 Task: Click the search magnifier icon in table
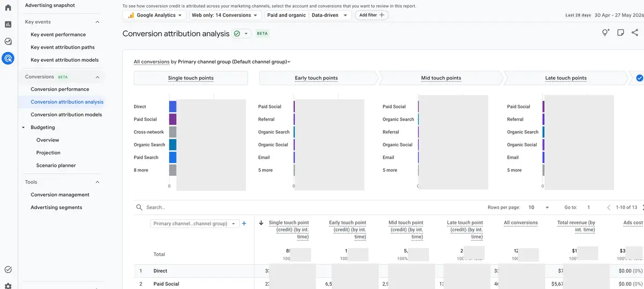coord(140,208)
